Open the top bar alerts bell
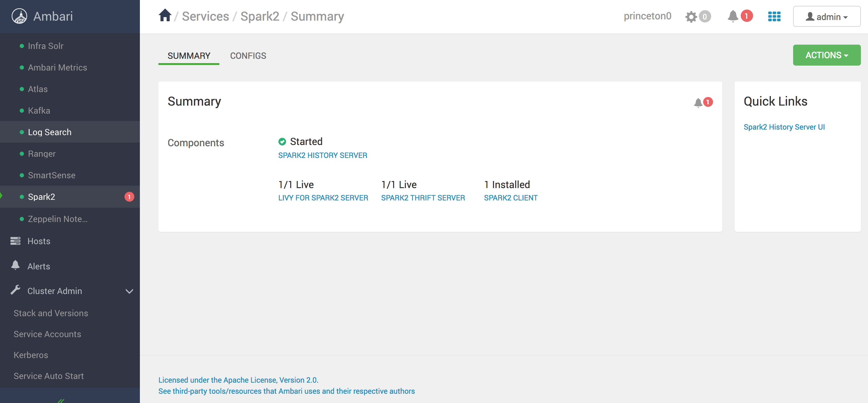 coord(733,16)
